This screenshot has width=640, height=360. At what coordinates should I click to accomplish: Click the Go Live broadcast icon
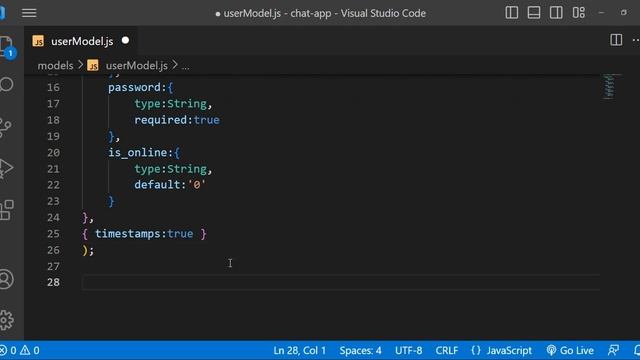(x=551, y=350)
